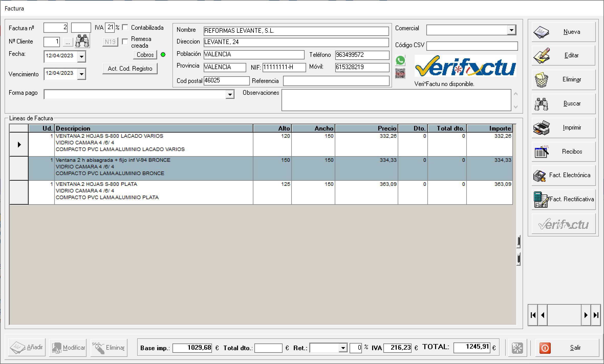Click the WhatsApp icon
This screenshot has height=364, width=604.
400,61
